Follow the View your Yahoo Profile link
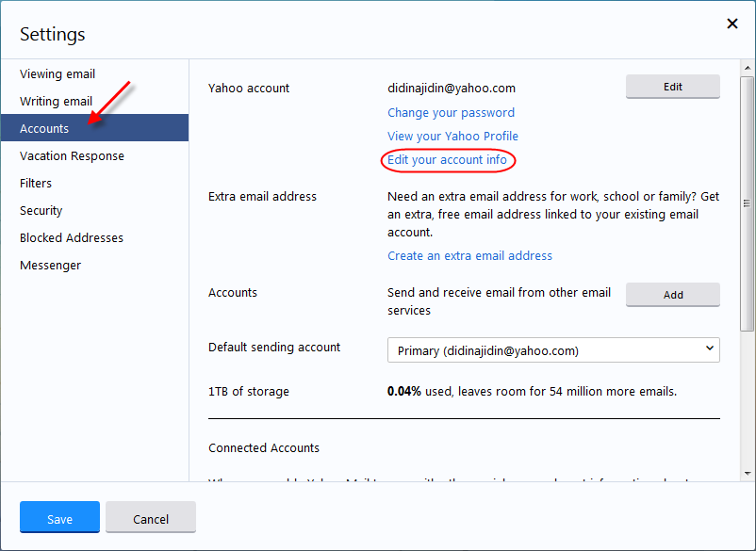The image size is (756, 551). tap(452, 137)
